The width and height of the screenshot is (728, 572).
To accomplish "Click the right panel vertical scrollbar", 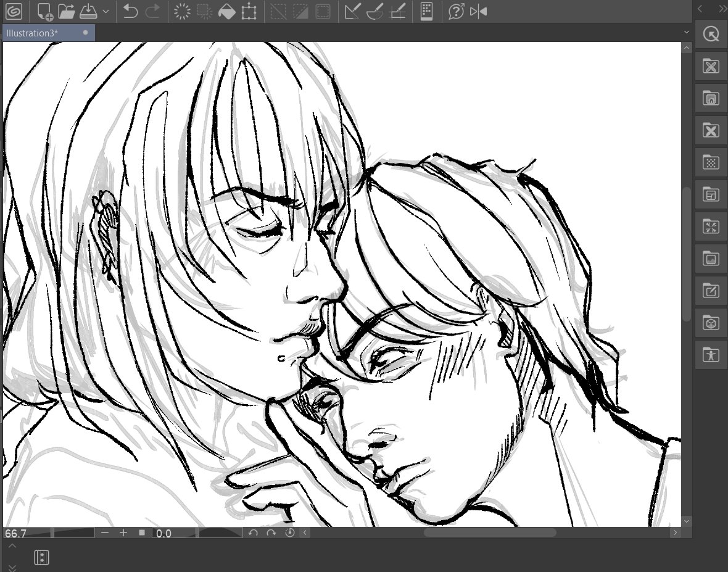I will pyautogui.click(x=688, y=253).
